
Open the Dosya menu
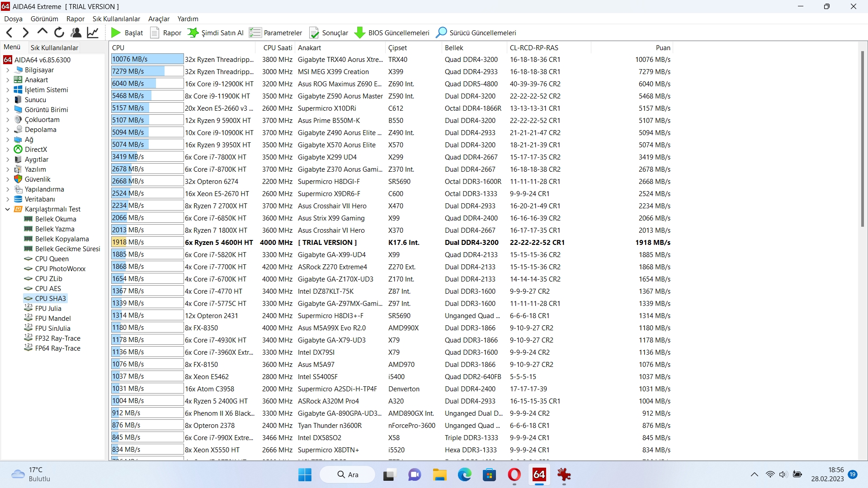point(13,19)
